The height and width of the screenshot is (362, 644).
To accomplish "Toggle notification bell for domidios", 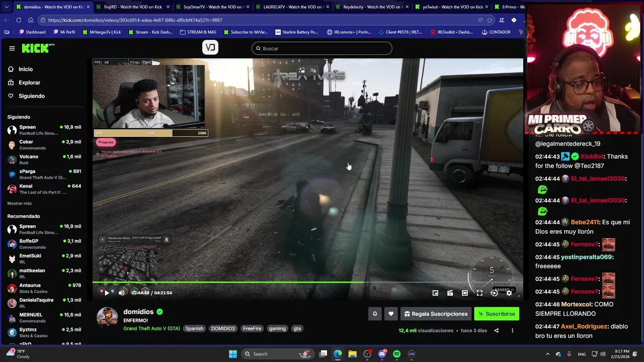I will click(375, 314).
